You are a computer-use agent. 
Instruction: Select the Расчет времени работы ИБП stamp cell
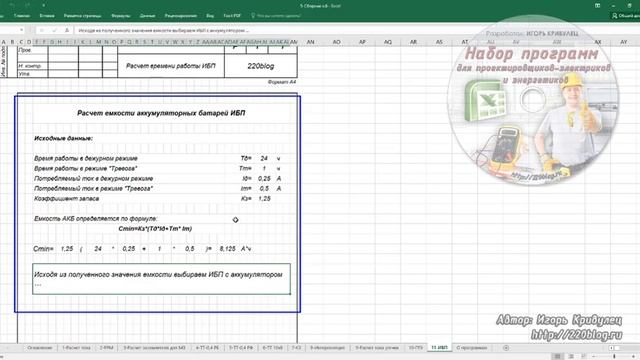(x=171, y=66)
